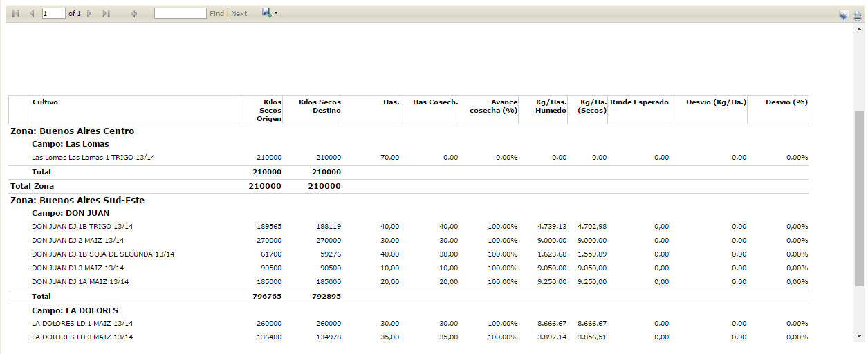Click the 70,00 hectares value
The image size is (868, 354).
pyautogui.click(x=390, y=158)
